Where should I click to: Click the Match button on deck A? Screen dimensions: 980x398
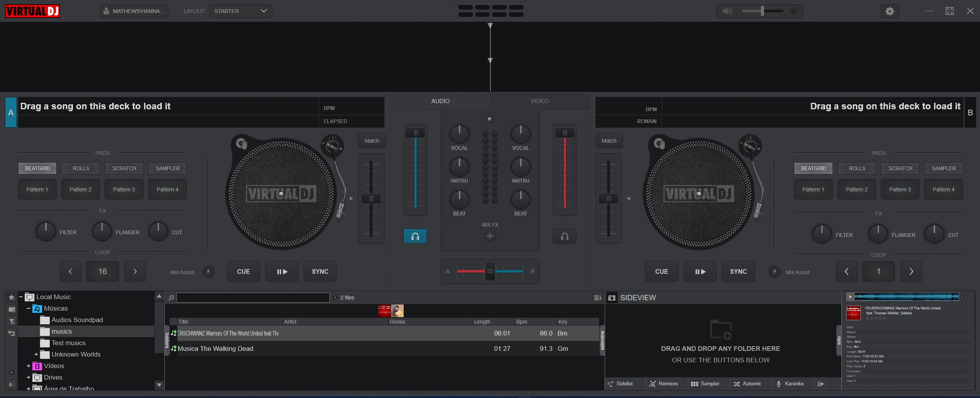pos(371,141)
